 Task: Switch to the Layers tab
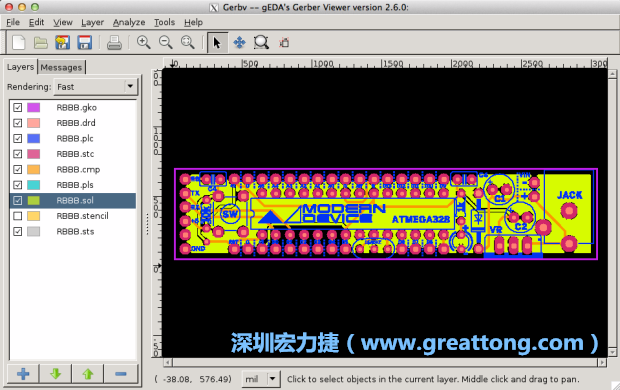click(20, 67)
